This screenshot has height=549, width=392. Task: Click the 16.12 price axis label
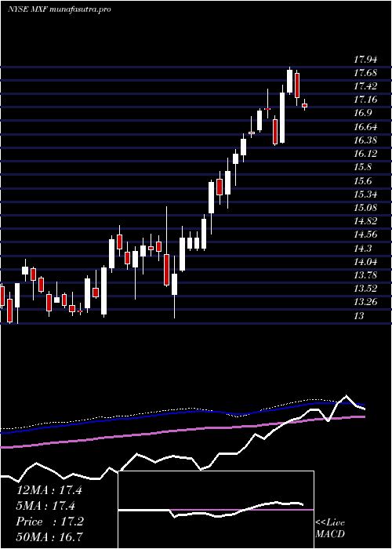coord(365,154)
